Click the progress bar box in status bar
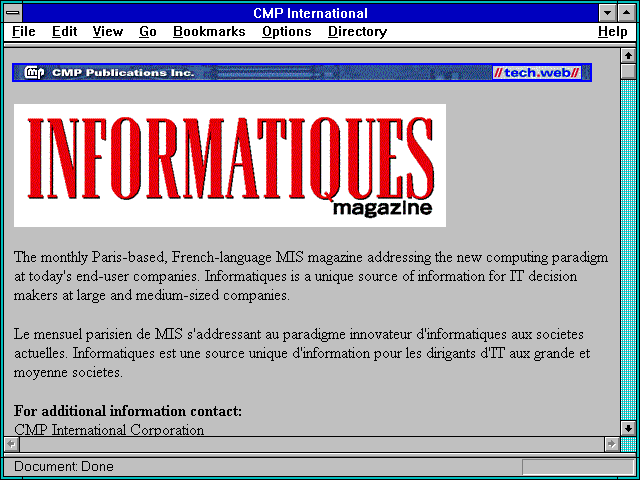Screen dimensions: 640x480 coord(578,467)
